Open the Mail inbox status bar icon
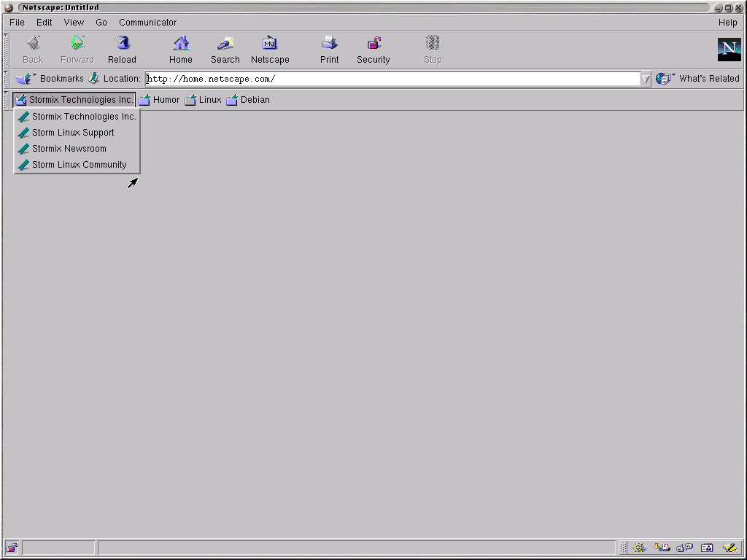Image resolution: width=747 pixels, height=560 pixels. 662,548
